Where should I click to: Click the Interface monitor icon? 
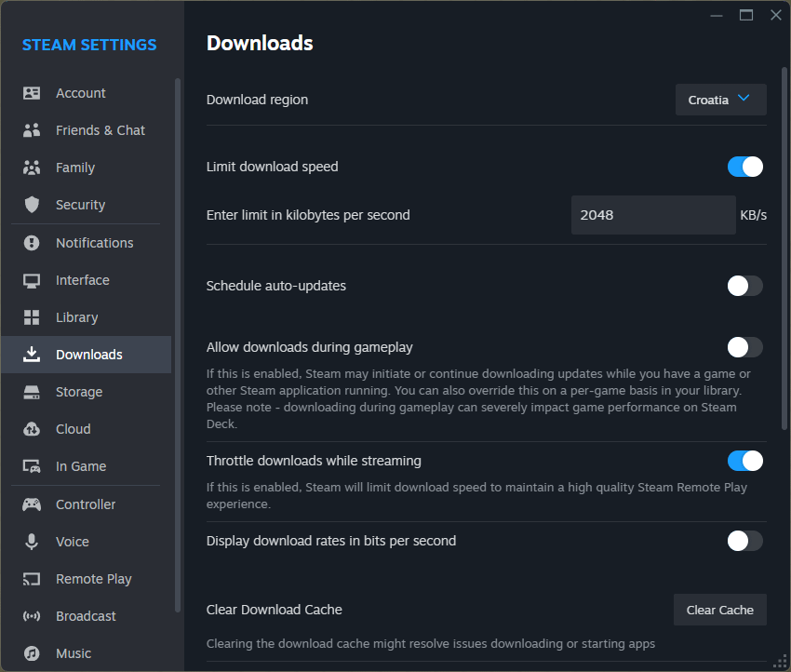pyautogui.click(x=32, y=280)
